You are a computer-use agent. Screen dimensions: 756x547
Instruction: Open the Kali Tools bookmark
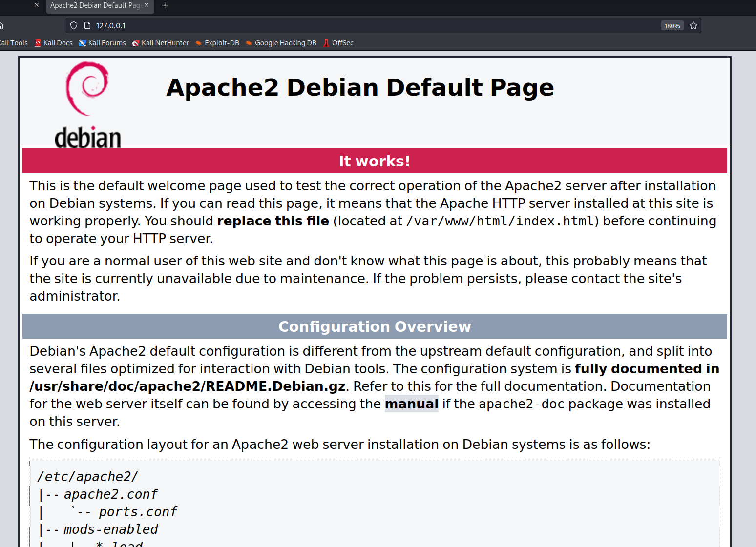(x=14, y=43)
